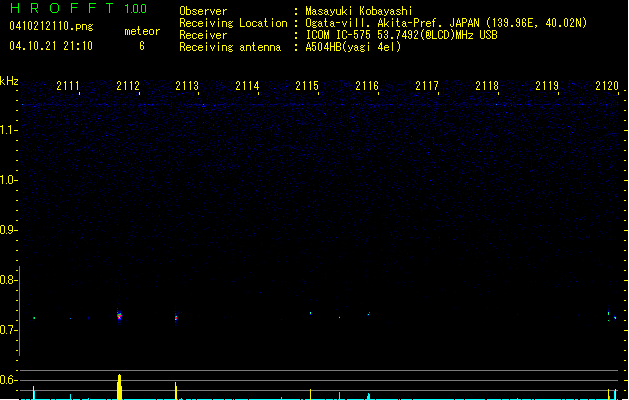Click the 2117 time marker

(427, 86)
